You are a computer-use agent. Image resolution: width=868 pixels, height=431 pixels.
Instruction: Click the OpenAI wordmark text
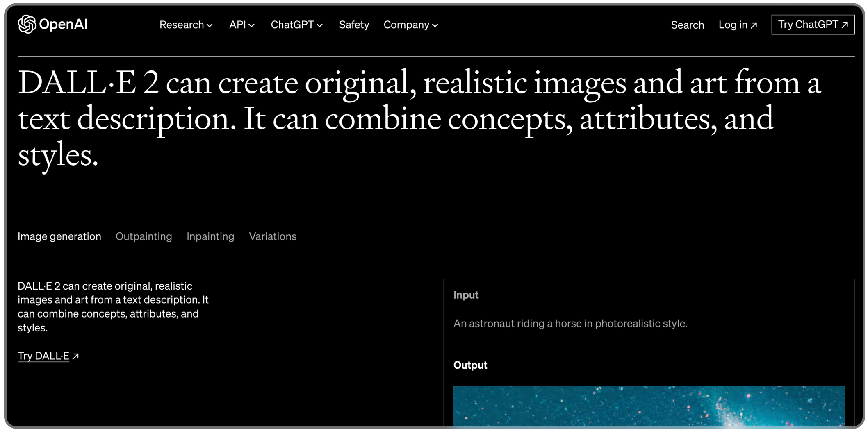[63, 25]
